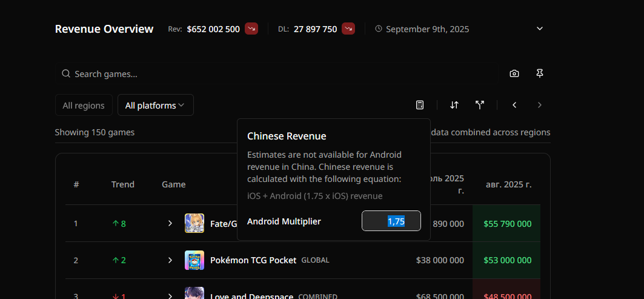The height and width of the screenshot is (299, 644).
Task: Go to previous period with left chevron
Action: click(514, 105)
